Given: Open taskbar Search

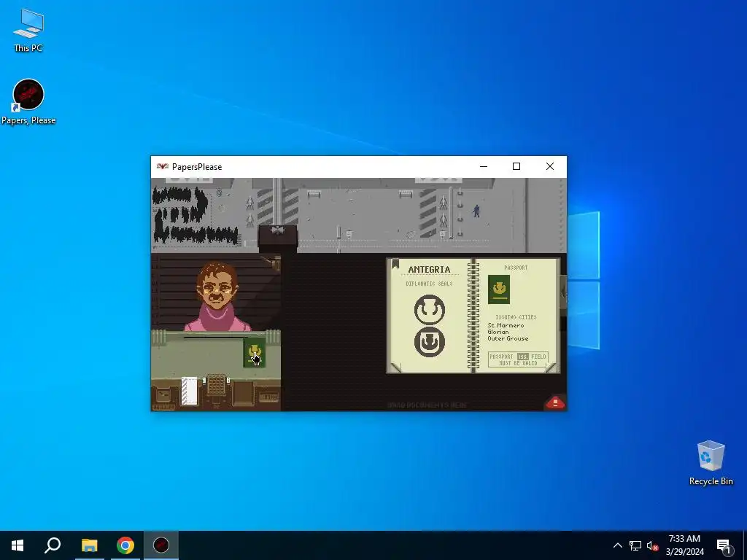Looking at the screenshot, I should pos(53,545).
